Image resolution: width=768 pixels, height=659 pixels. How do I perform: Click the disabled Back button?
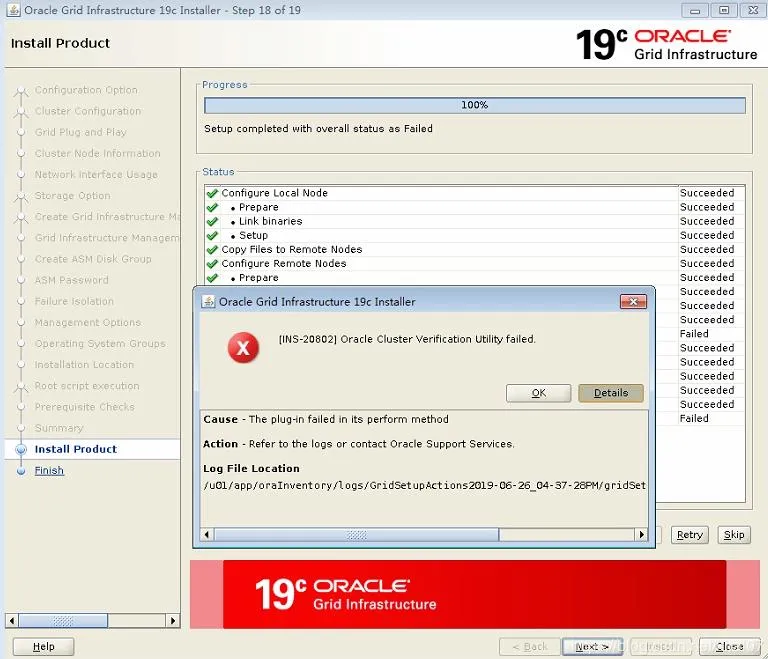529,647
